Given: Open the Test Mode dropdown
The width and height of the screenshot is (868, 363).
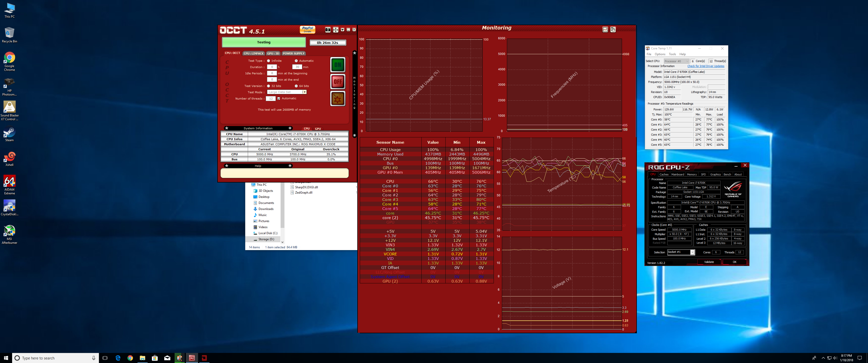Looking at the screenshot, I should [x=287, y=92].
